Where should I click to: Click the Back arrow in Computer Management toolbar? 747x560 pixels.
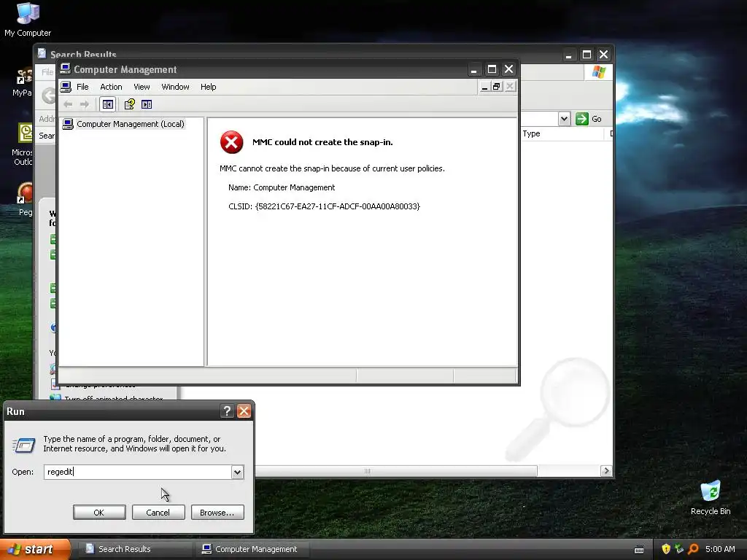coord(68,104)
